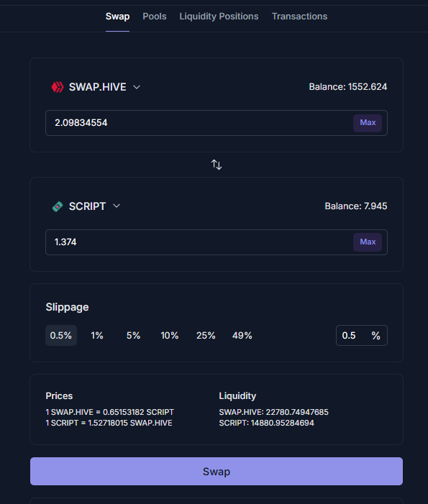Screen dimensions: 428x504
Task: Set slippage to 49%
Action: pyautogui.click(x=242, y=336)
